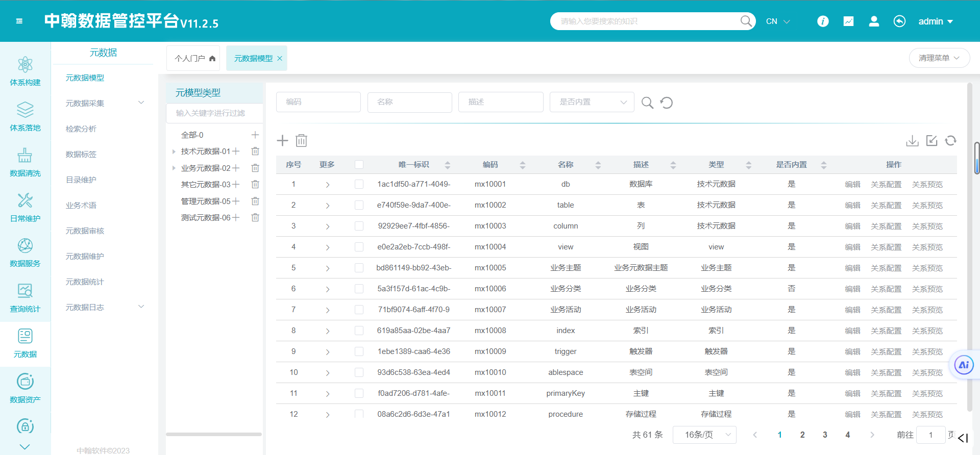Open 数据资产 sidebar module
The width and height of the screenshot is (980, 455).
(25, 388)
